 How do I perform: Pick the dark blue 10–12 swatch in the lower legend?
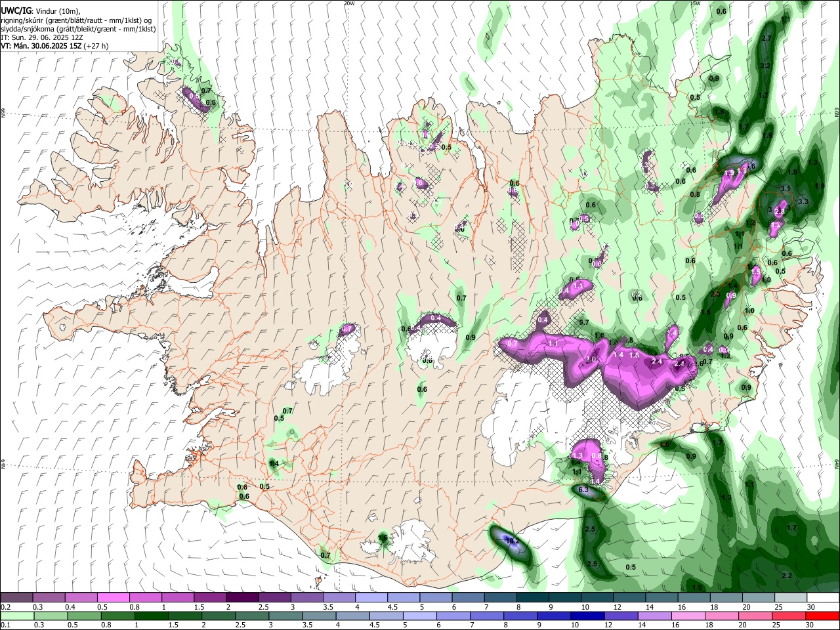[x=587, y=616]
